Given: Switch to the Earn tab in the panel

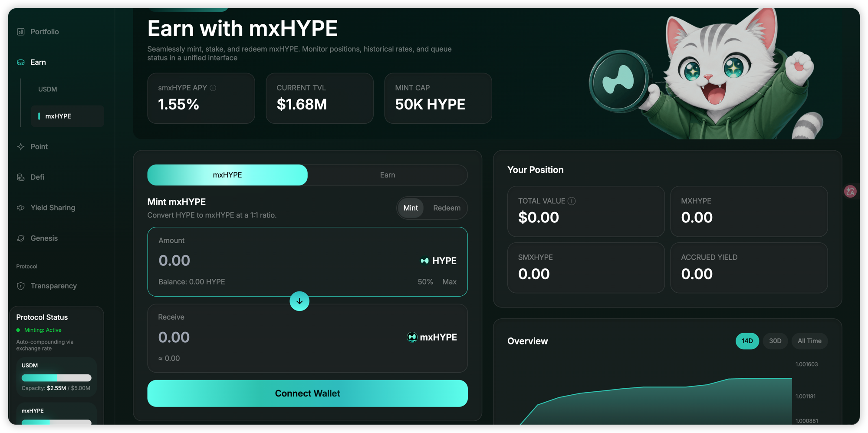Looking at the screenshot, I should pyautogui.click(x=388, y=175).
